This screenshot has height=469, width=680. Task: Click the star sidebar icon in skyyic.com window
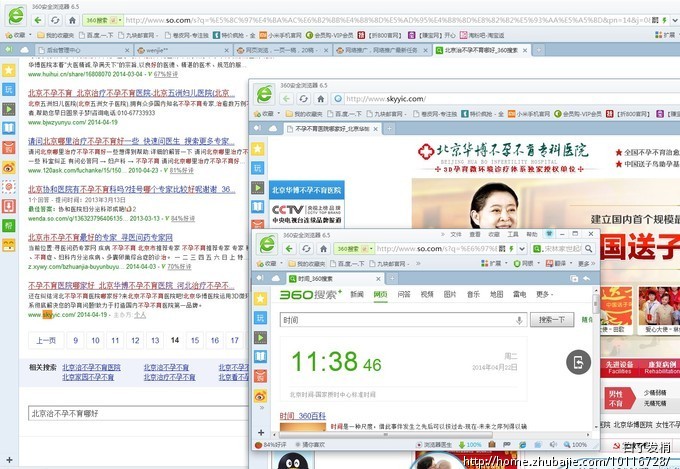coord(258,149)
